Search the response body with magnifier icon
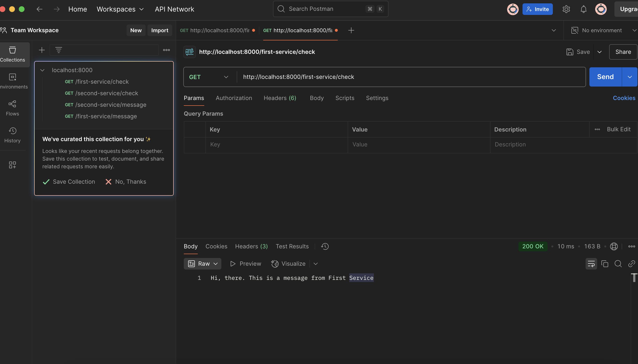The height and width of the screenshot is (364, 638). [618, 264]
